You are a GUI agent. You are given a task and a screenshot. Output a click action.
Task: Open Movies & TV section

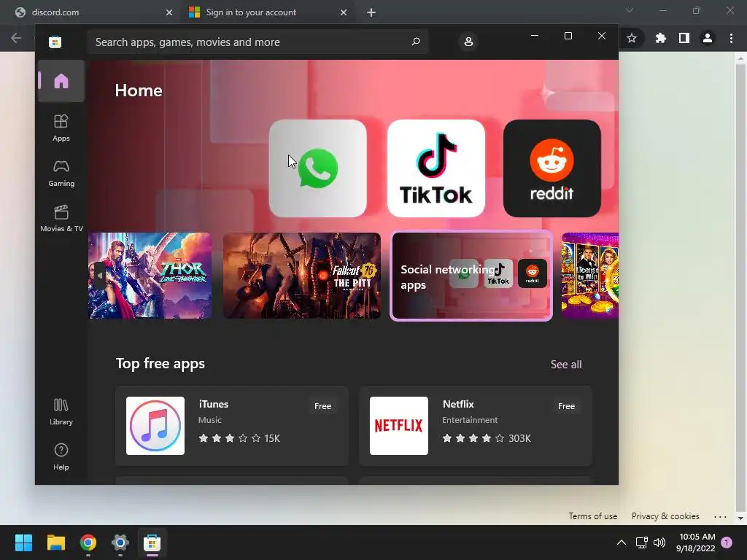pos(61,218)
